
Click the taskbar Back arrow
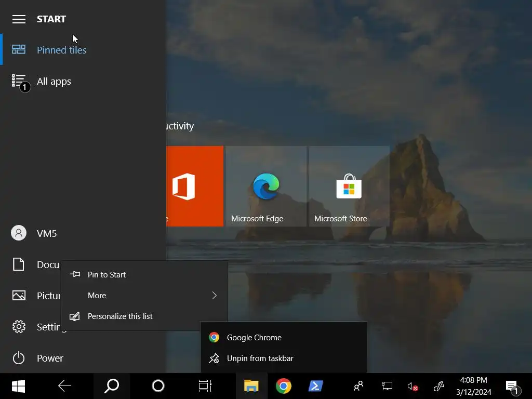(64, 386)
